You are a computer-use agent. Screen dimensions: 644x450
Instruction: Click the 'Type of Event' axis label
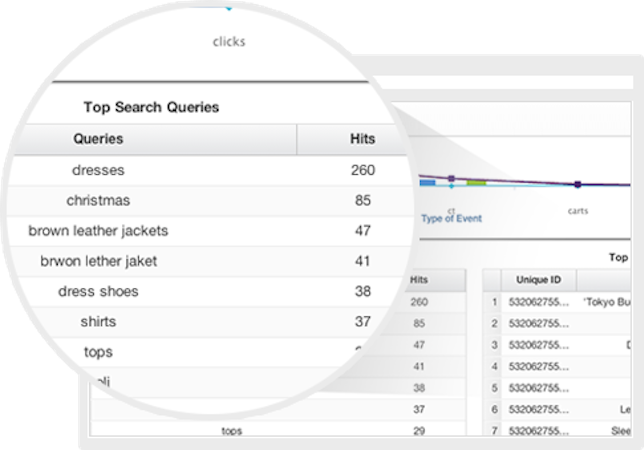(451, 218)
